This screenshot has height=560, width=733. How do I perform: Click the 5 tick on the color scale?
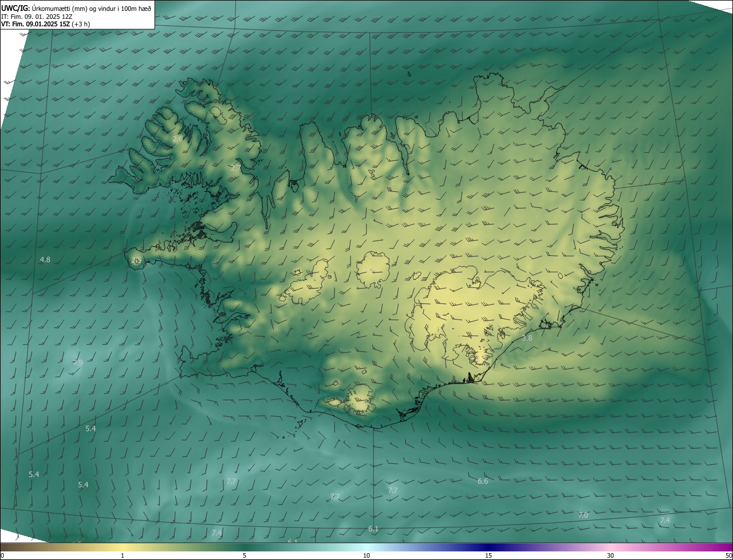tap(245, 555)
